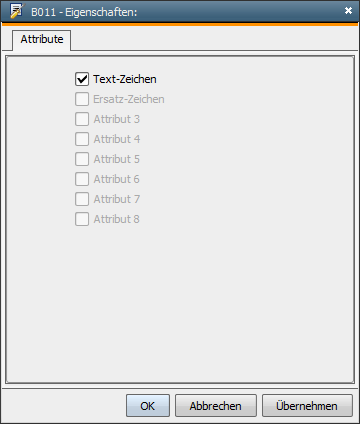Viewport: 360px width, 424px height.
Task: Enable the Attribut 8 checkbox
Action: pyautogui.click(x=82, y=219)
